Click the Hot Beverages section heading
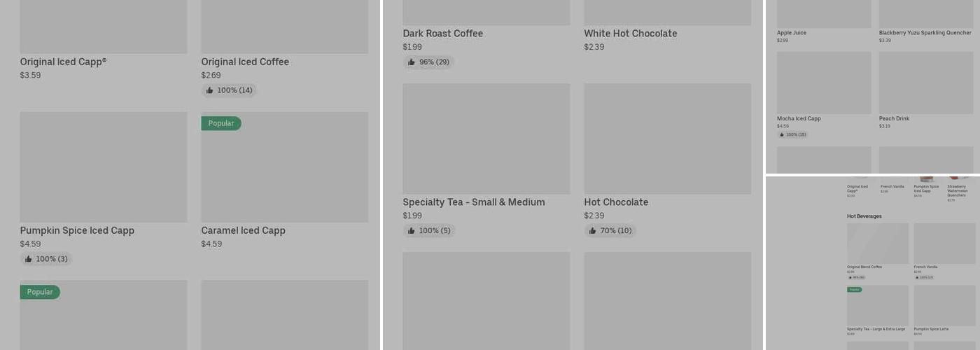The image size is (980, 350). tap(864, 216)
